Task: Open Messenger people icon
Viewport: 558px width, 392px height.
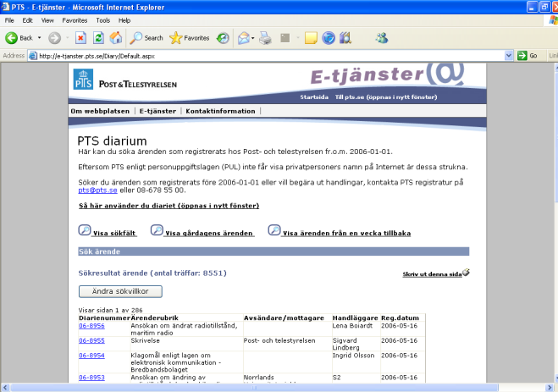Action: pyautogui.click(x=382, y=38)
